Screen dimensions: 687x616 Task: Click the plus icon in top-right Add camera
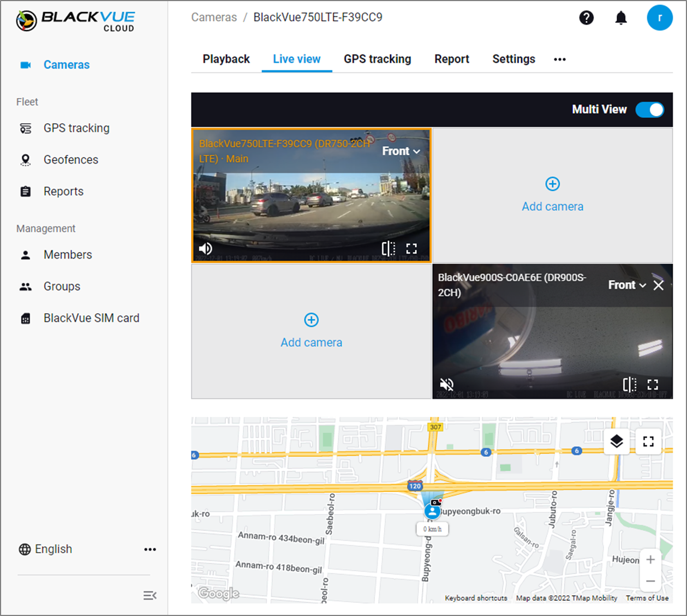(x=553, y=184)
